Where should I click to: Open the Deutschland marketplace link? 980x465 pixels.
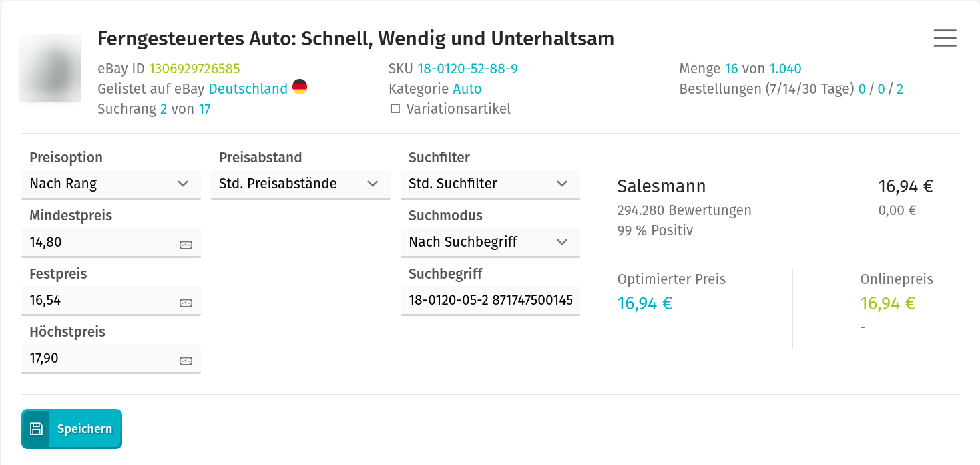click(x=248, y=89)
